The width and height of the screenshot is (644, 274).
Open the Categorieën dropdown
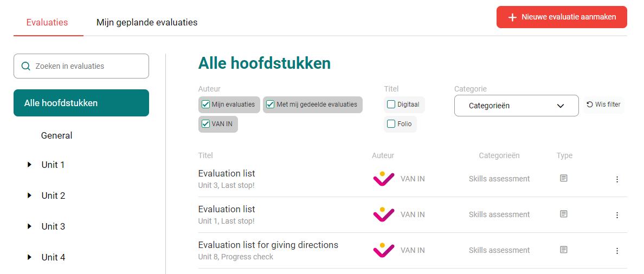pos(516,106)
